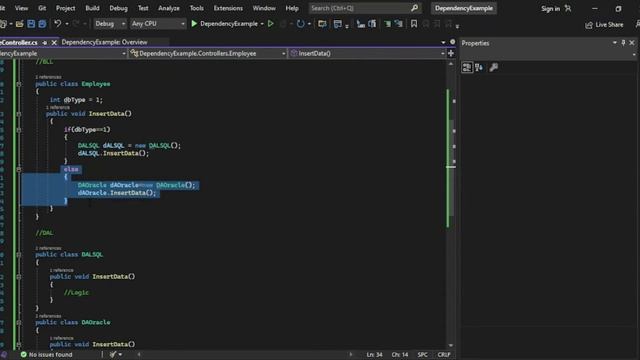Click the Hot Reload restart icon
This screenshot has height=360, width=640.
(300, 24)
